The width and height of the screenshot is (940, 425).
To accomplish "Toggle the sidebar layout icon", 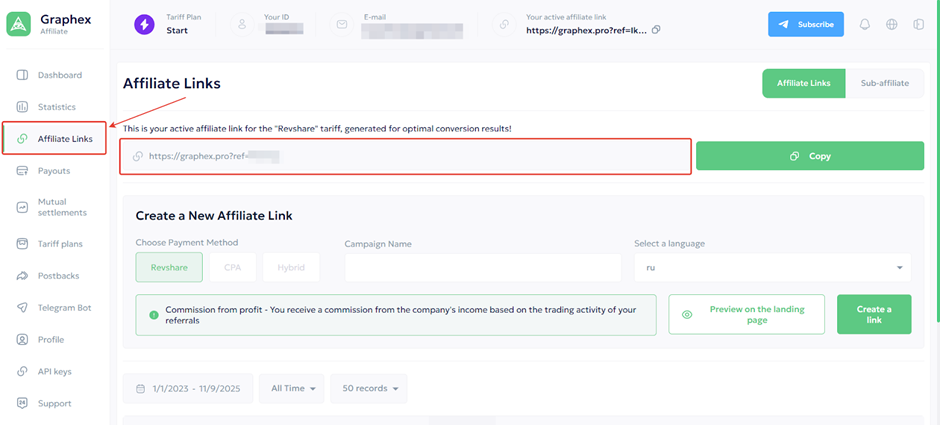I will coord(917,24).
